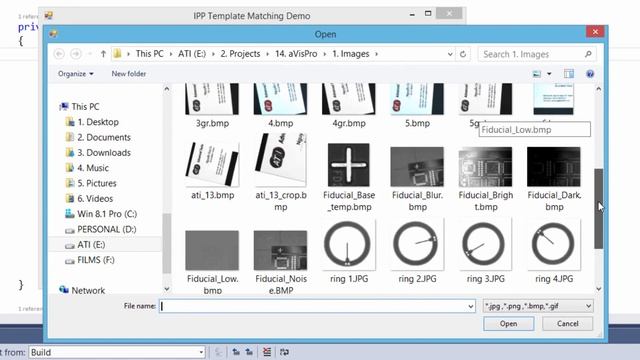Expand the chevron after This PC breadcrumb
The image size is (640, 360).
[171, 54]
